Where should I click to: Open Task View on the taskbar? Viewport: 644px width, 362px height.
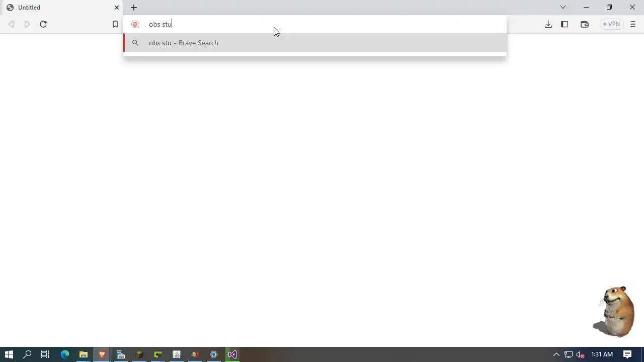pyautogui.click(x=45, y=354)
